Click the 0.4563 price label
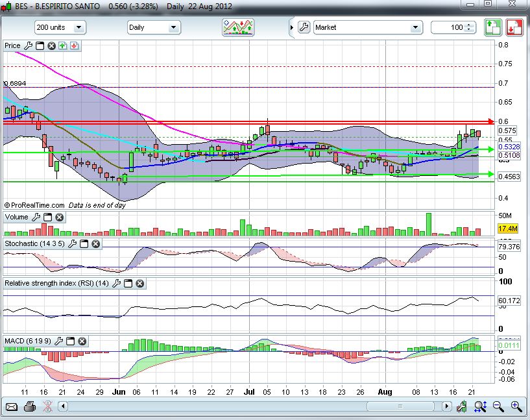The image size is (530, 420). (509, 177)
